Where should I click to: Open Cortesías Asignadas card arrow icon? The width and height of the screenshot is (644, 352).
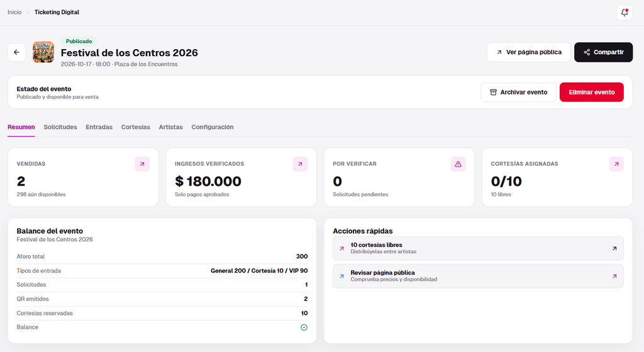pyautogui.click(x=616, y=164)
